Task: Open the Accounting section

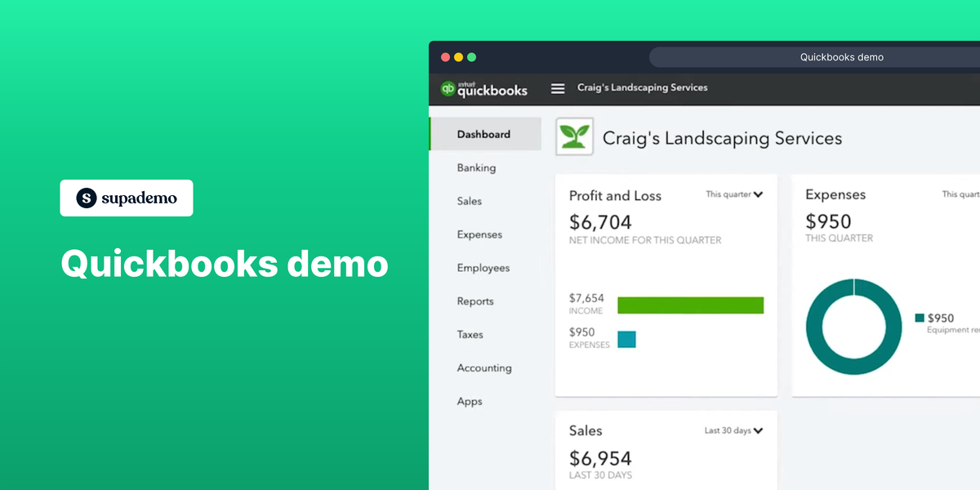Action: pyautogui.click(x=484, y=368)
